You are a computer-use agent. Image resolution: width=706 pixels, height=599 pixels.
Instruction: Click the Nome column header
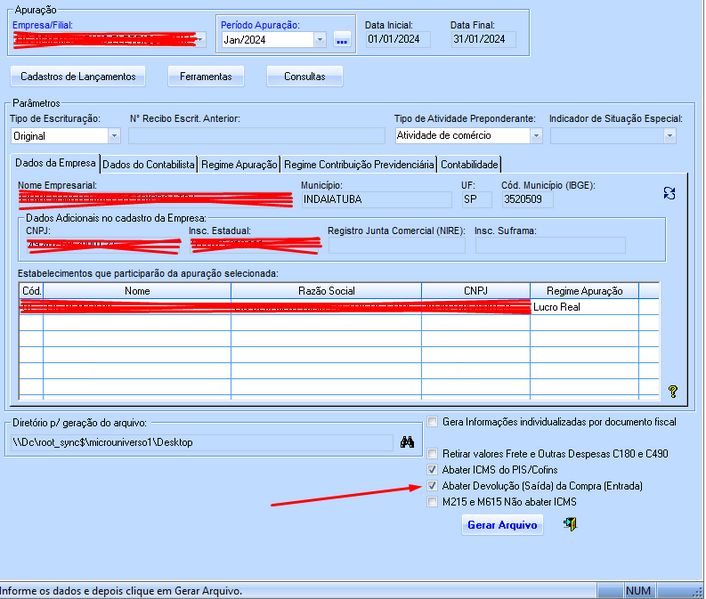point(137,291)
